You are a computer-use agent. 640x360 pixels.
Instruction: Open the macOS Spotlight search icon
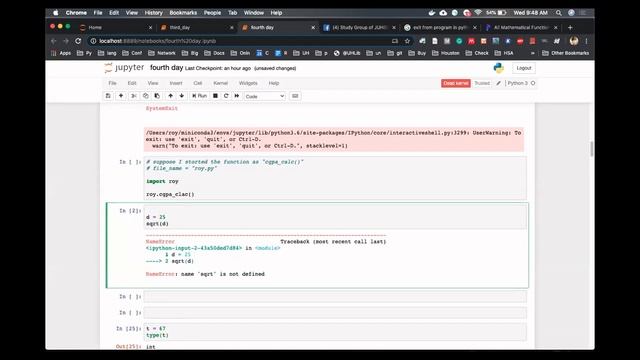click(x=558, y=13)
